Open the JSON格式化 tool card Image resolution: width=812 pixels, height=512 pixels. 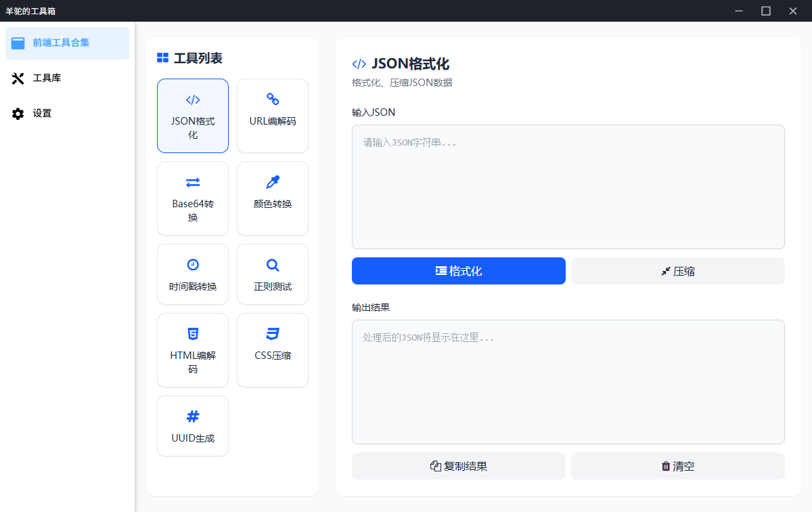(x=193, y=116)
